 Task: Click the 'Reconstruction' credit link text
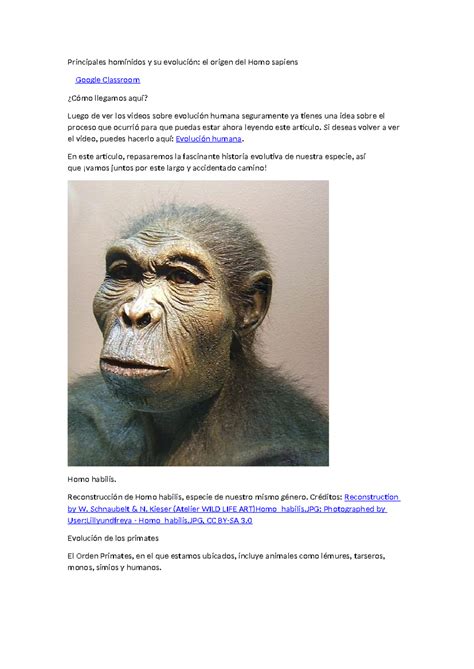click(x=372, y=497)
